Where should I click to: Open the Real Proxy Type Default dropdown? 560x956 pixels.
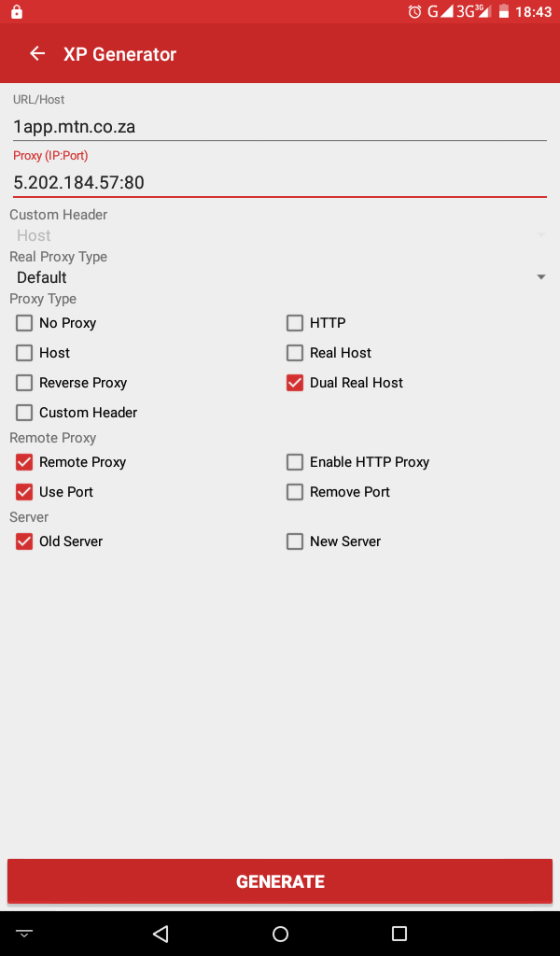coord(280,277)
